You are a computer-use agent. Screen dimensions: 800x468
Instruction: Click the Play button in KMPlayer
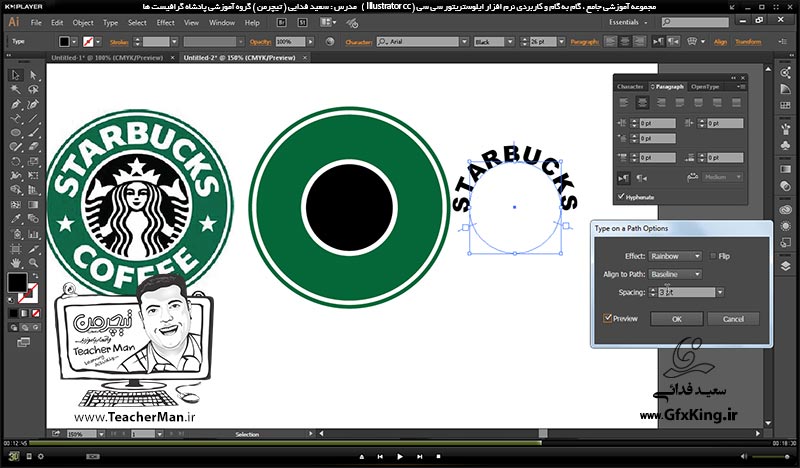[399, 457]
